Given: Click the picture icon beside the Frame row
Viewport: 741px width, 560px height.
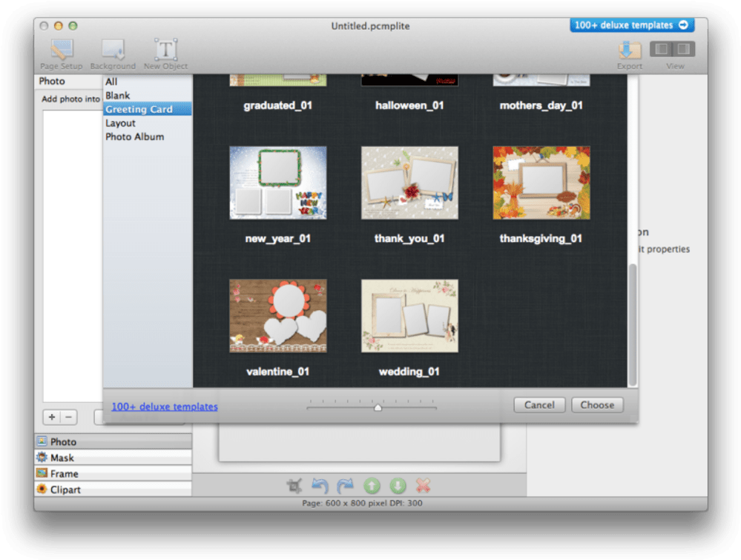Looking at the screenshot, I should [42, 473].
